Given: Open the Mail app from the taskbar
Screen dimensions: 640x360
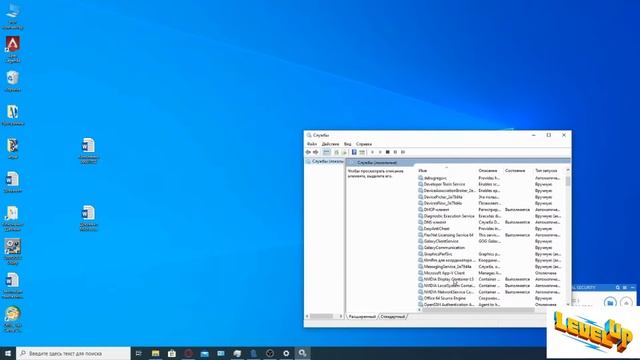Looking at the screenshot, I should click(x=204, y=353).
